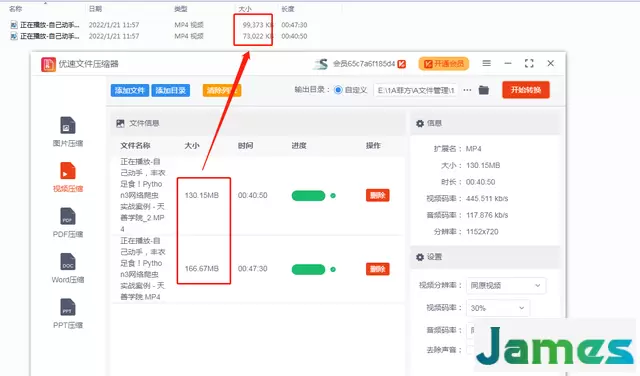Click 添加文件 to add files
Viewport: 640px width, 376px height.
(130, 90)
